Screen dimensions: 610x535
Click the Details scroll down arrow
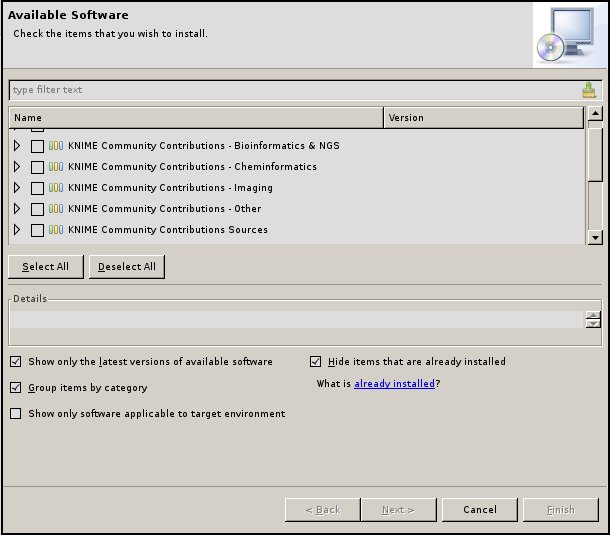coord(593,324)
